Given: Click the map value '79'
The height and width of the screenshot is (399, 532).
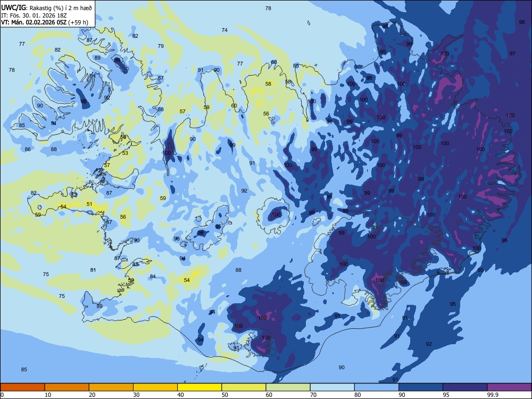Looking at the screenshot, I should [161, 46].
